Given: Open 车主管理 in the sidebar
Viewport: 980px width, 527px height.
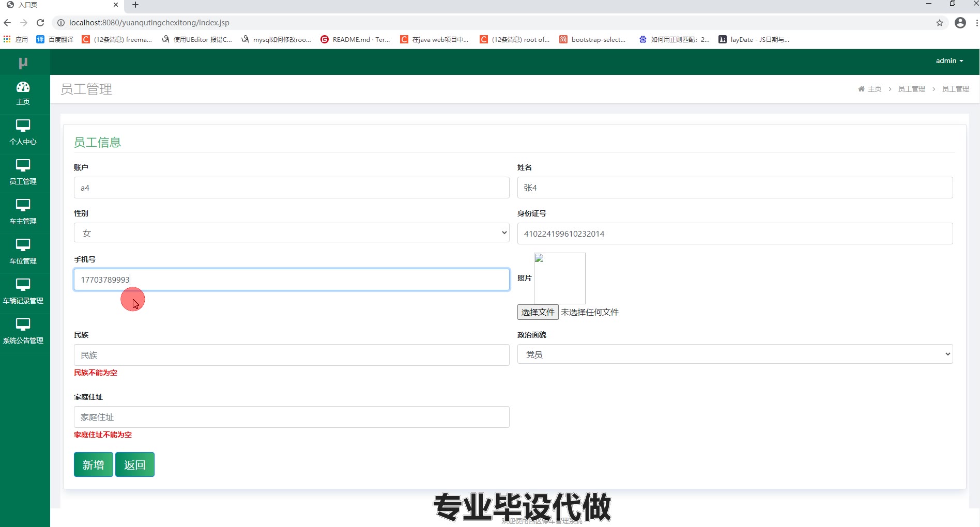Looking at the screenshot, I should (23, 212).
